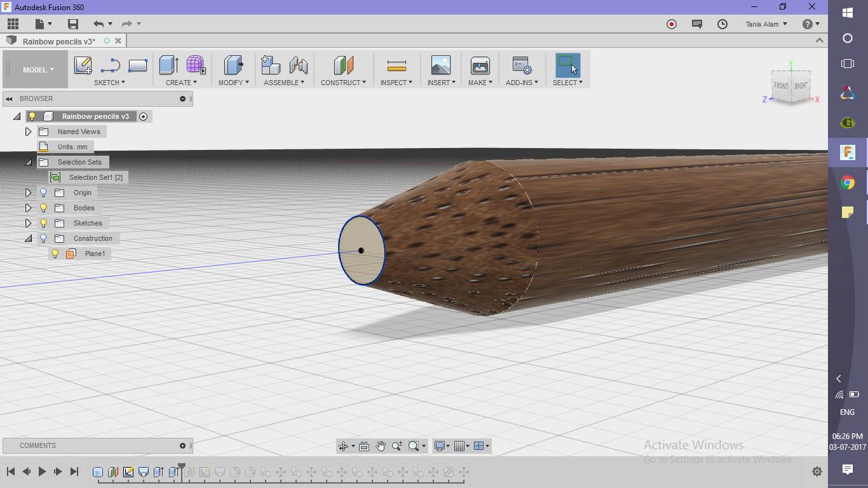Activate the Rainbow pencils v3 component radio button

[x=144, y=116]
